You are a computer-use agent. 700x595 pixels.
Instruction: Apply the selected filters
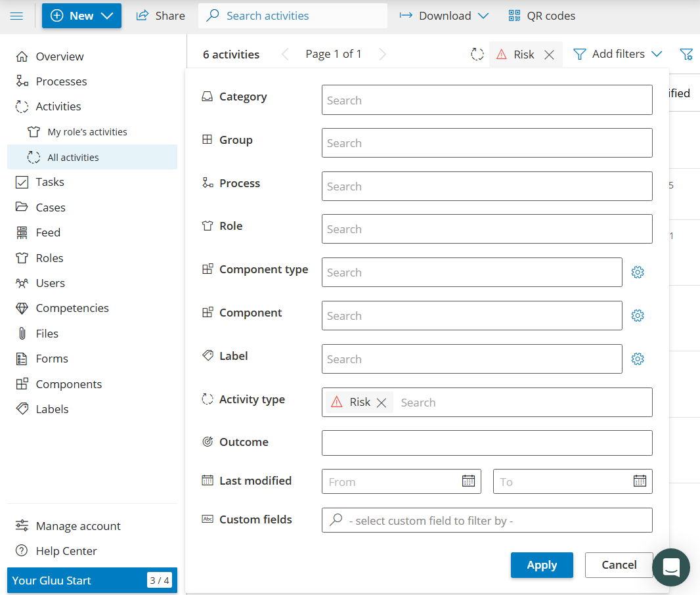542,565
